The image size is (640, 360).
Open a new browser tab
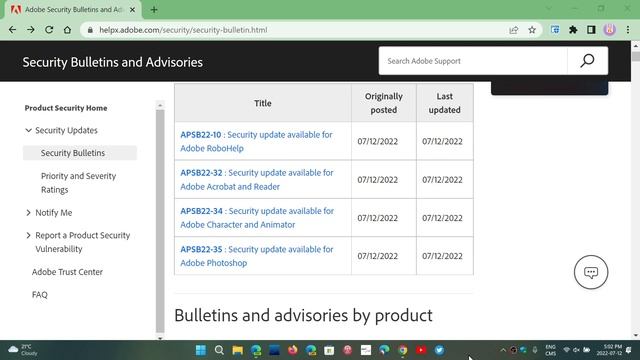pyautogui.click(x=154, y=9)
